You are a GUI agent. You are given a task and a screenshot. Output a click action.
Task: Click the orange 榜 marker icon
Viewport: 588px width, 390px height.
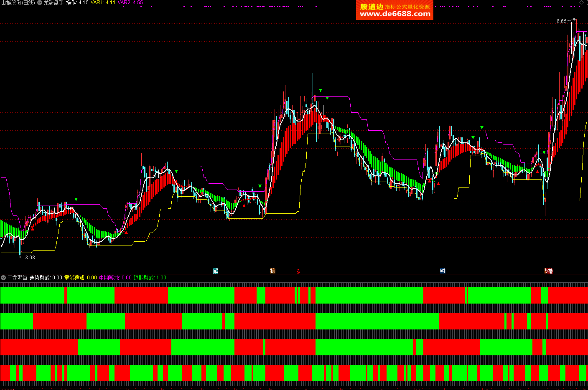(x=273, y=271)
